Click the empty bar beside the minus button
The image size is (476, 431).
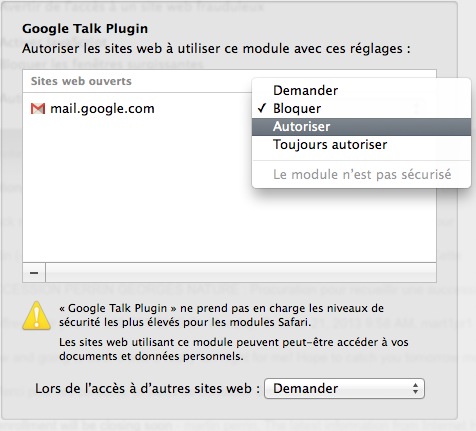click(x=241, y=273)
